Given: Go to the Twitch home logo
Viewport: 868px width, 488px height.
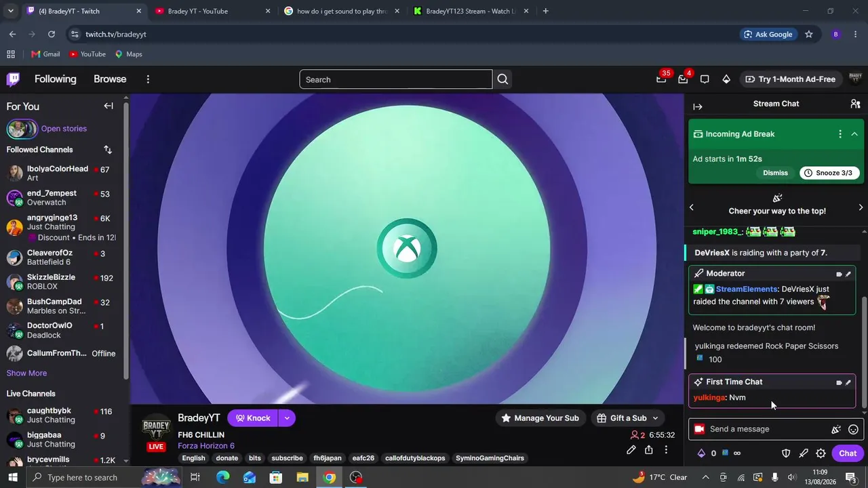Looking at the screenshot, I should tap(13, 79).
